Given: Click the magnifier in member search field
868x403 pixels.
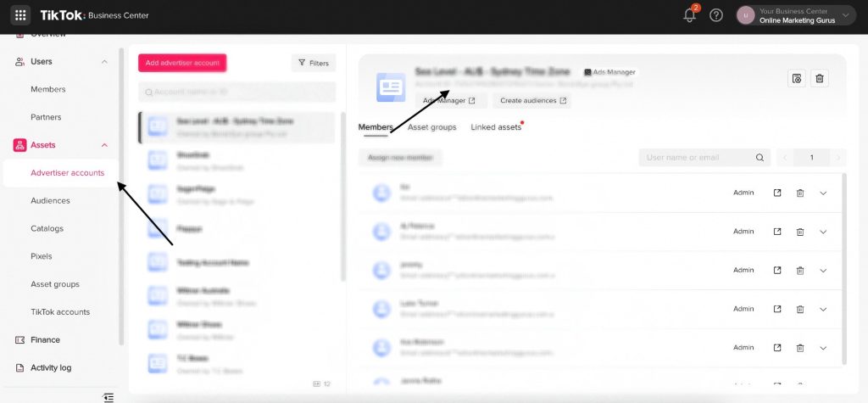Looking at the screenshot, I should [x=760, y=158].
